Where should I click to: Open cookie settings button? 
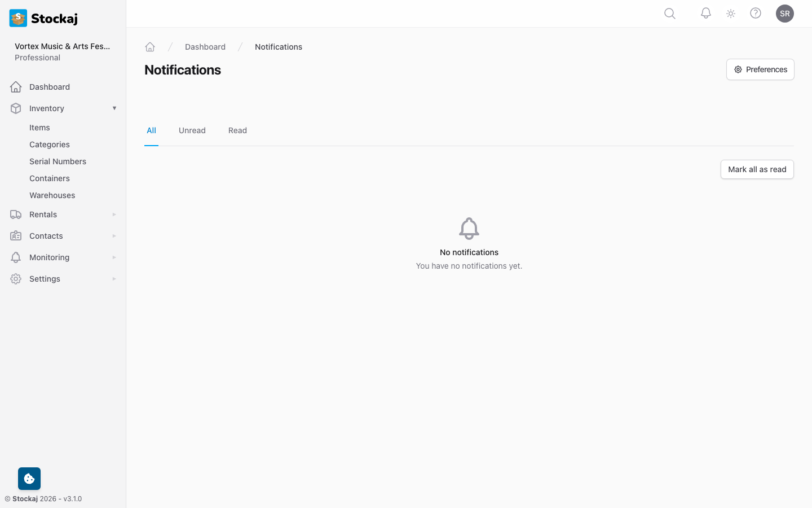point(29,479)
